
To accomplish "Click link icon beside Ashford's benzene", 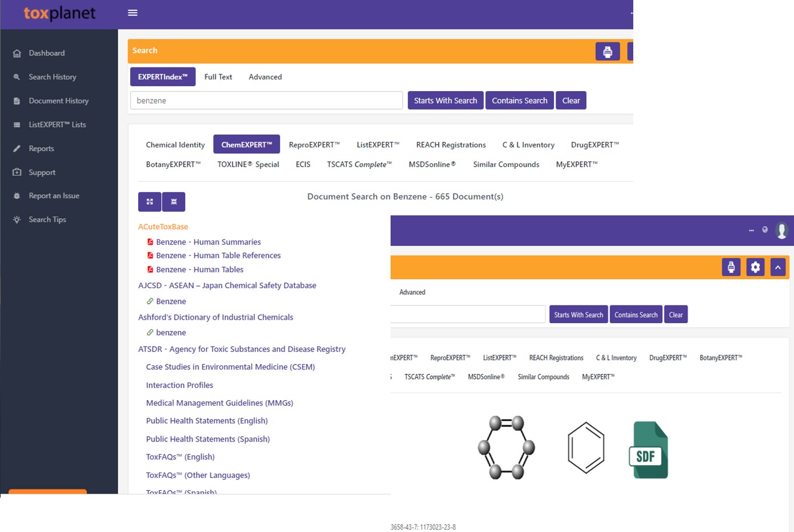I will coord(150,333).
